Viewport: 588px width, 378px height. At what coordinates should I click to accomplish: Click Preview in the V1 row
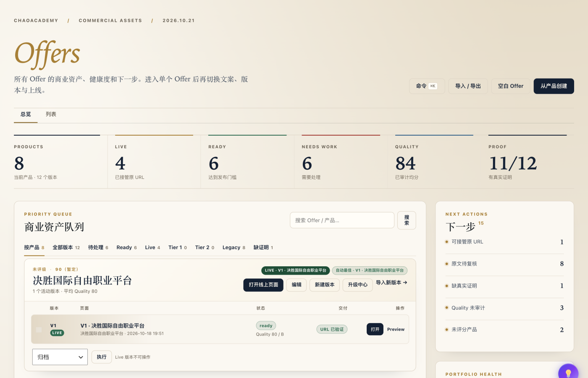tap(396, 329)
